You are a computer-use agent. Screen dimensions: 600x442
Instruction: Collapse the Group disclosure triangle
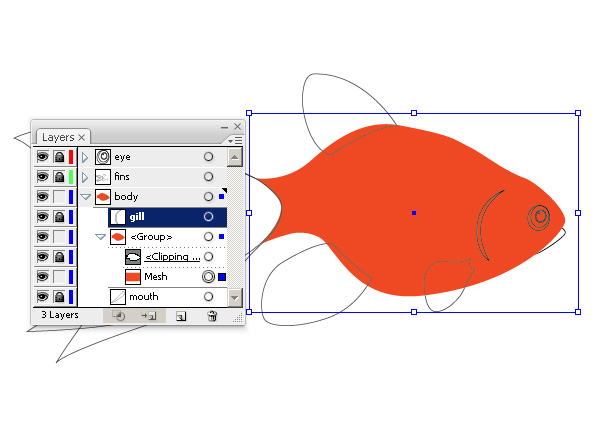(100, 237)
